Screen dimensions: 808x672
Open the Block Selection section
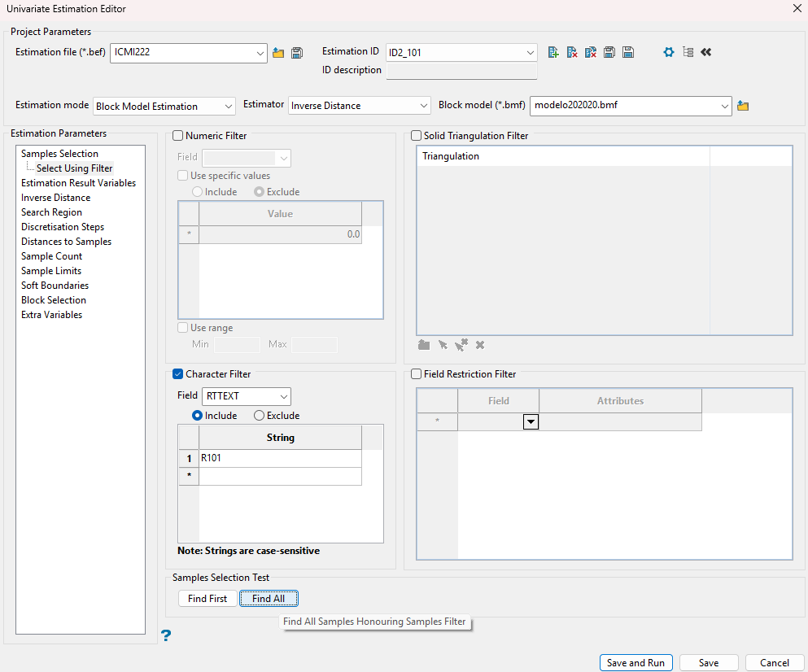tap(54, 300)
